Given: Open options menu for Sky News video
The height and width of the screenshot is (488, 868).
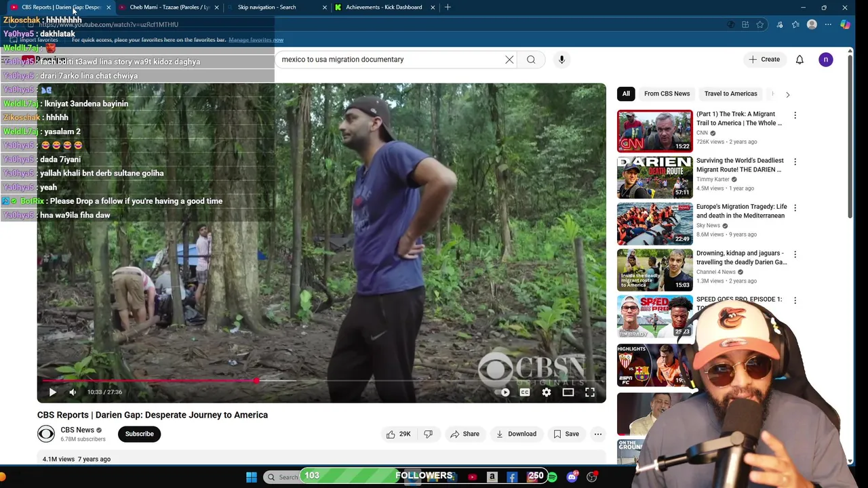Looking at the screenshot, I should coord(795,207).
